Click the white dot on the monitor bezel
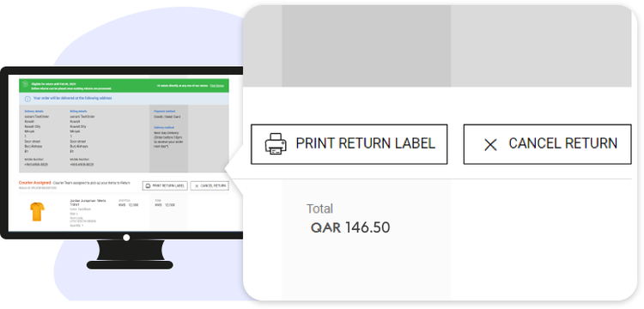 [126, 237]
